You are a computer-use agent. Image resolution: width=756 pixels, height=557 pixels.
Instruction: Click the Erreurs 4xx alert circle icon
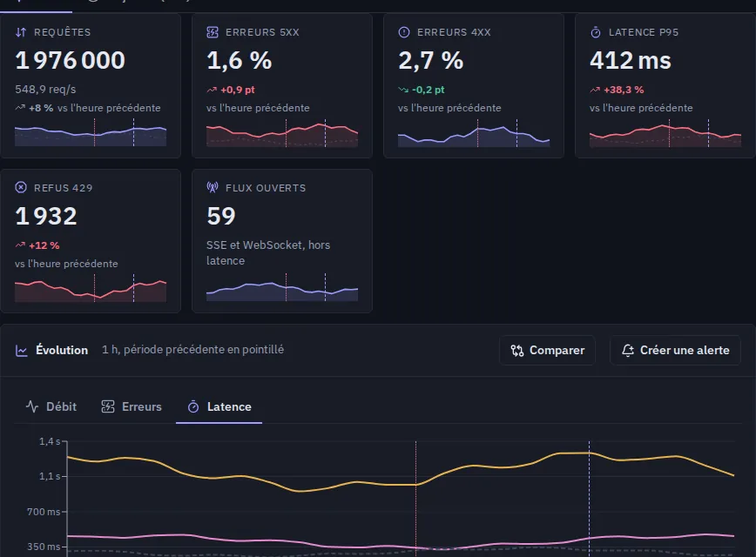click(404, 32)
